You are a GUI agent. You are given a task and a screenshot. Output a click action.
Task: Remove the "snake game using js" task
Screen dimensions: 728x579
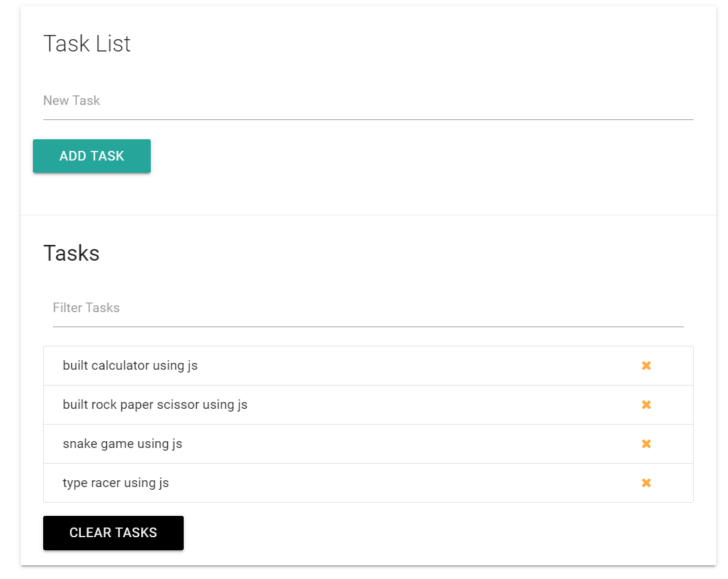pyautogui.click(x=646, y=444)
